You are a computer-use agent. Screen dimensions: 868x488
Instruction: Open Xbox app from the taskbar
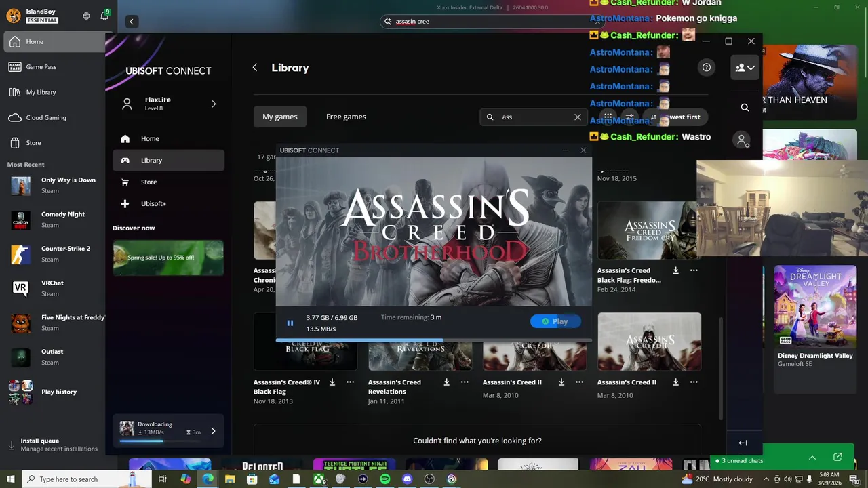tap(319, 479)
